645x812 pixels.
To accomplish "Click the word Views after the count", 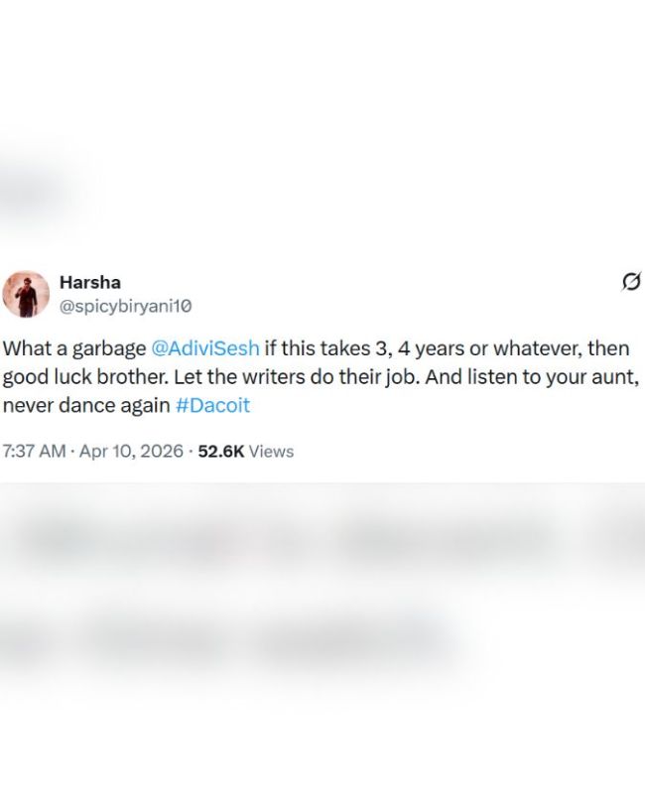I will [x=271, y=451].
